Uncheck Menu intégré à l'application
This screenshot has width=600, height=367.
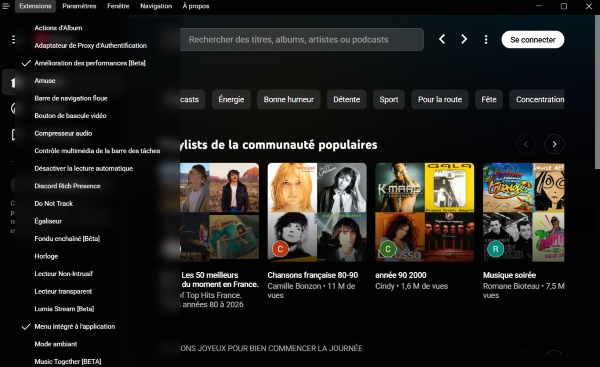coord(75,326)
